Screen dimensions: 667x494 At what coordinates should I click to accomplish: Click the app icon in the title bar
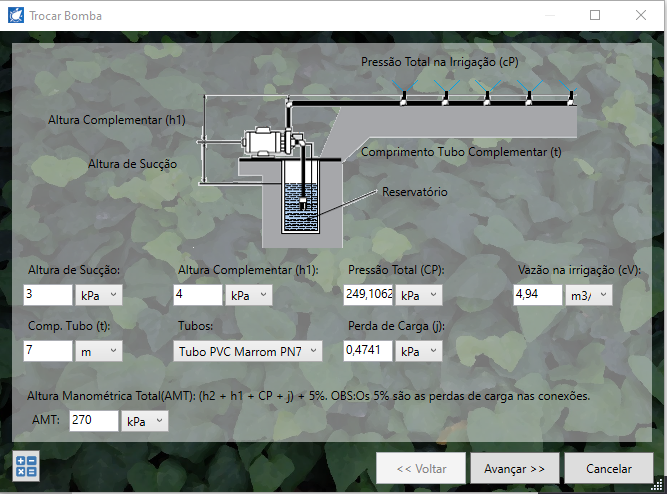pyautogui.click(x=14, y=16)
